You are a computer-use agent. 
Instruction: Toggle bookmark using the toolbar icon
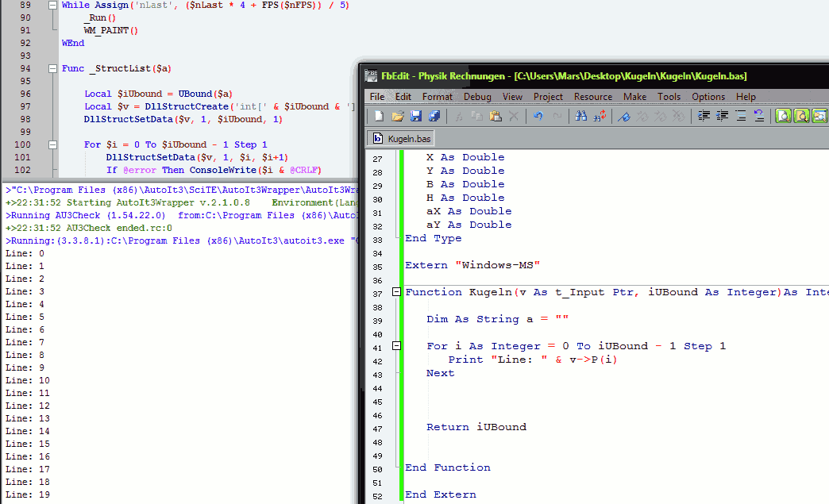tap(624, 117)
